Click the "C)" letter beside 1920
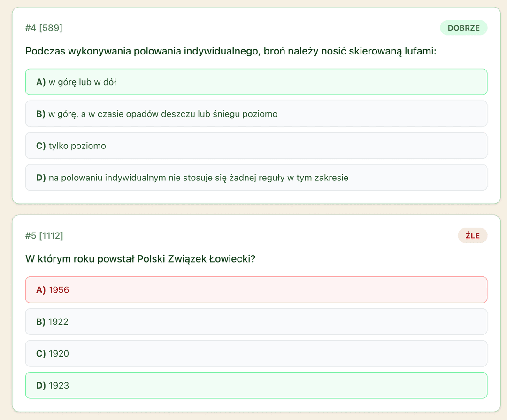 pyautogui.click(x=41, y=354)
